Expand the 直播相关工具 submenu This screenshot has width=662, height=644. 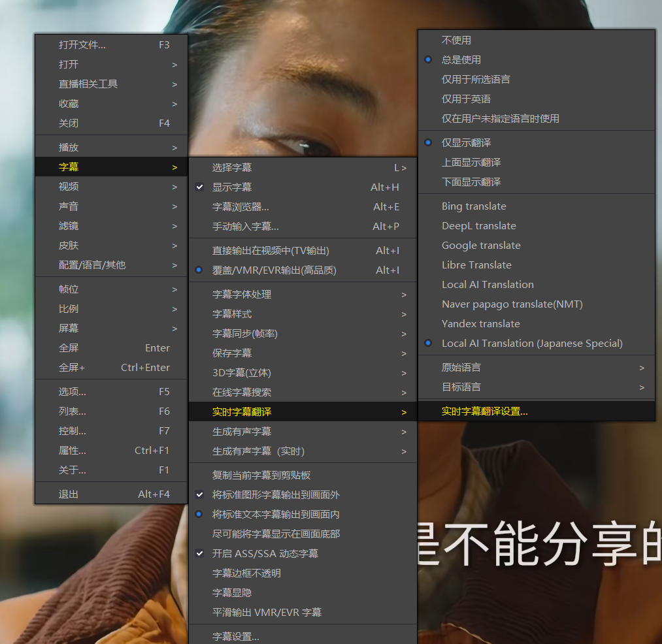[112, 84]
